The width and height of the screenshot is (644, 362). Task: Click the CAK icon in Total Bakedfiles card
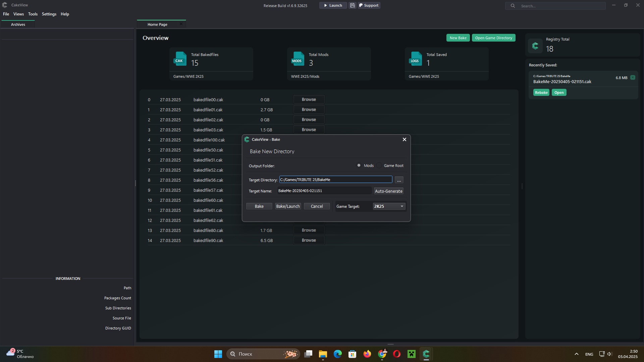pyautogui.click(x=180, y=59)
